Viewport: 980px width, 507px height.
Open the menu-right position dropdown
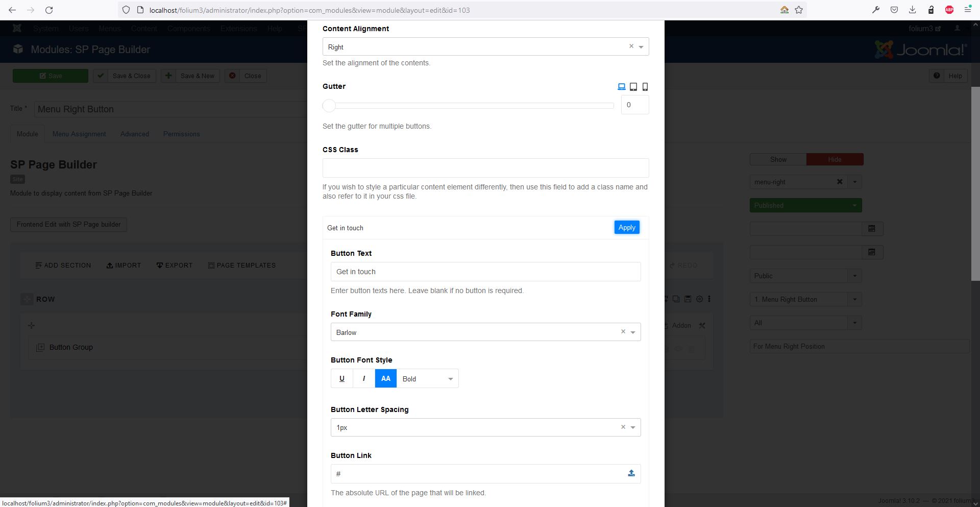[855, 182]
